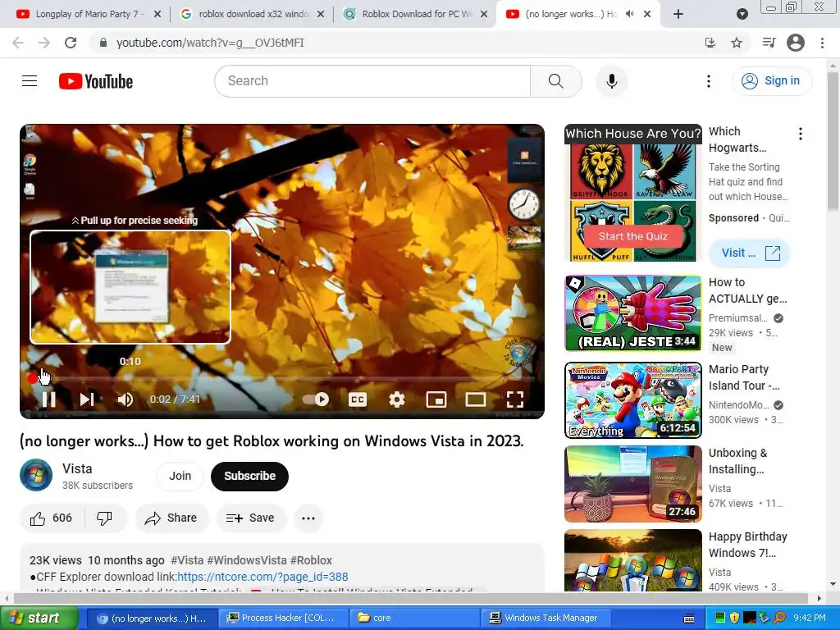This screenshot has width=840, height=630.
Task: Skip to next video
Action: click(87, 399)
